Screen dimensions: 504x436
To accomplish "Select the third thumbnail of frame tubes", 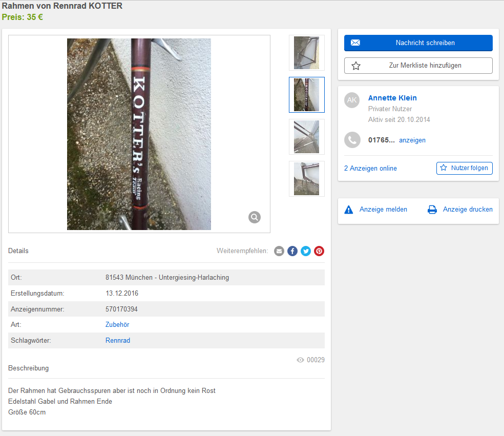I will tap(307, 137).
